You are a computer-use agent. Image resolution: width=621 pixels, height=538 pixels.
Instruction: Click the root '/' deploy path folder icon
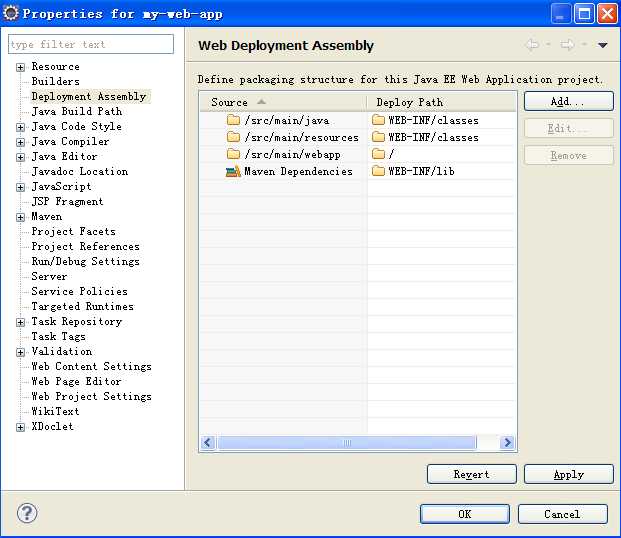tap(378, 154)
